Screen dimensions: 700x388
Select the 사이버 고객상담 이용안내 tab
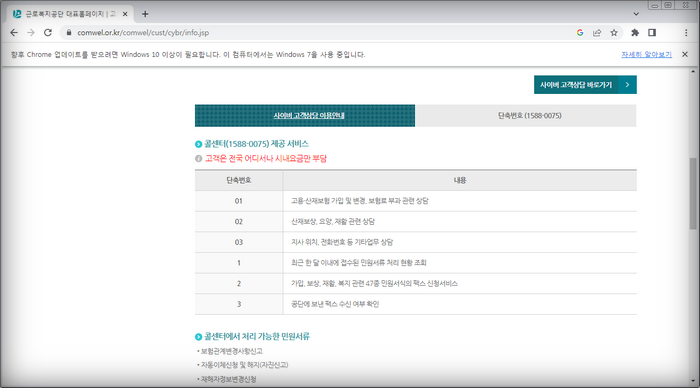pos(305,116)
